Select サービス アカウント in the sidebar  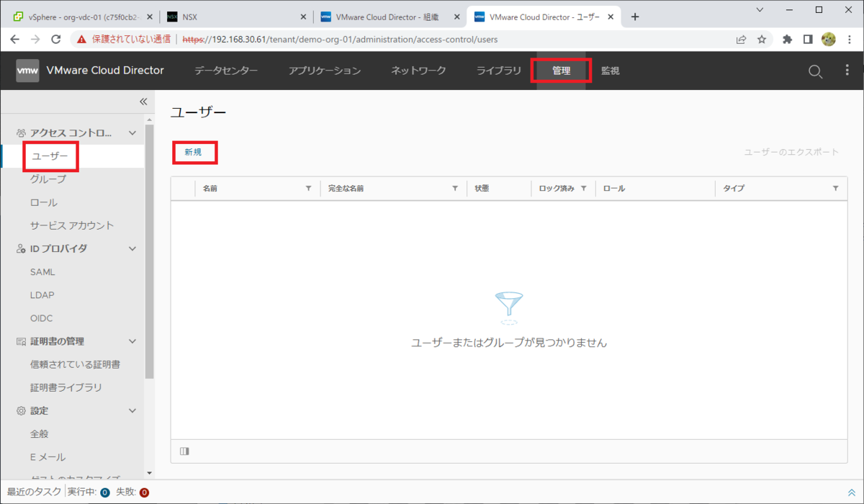pos(72,225)
